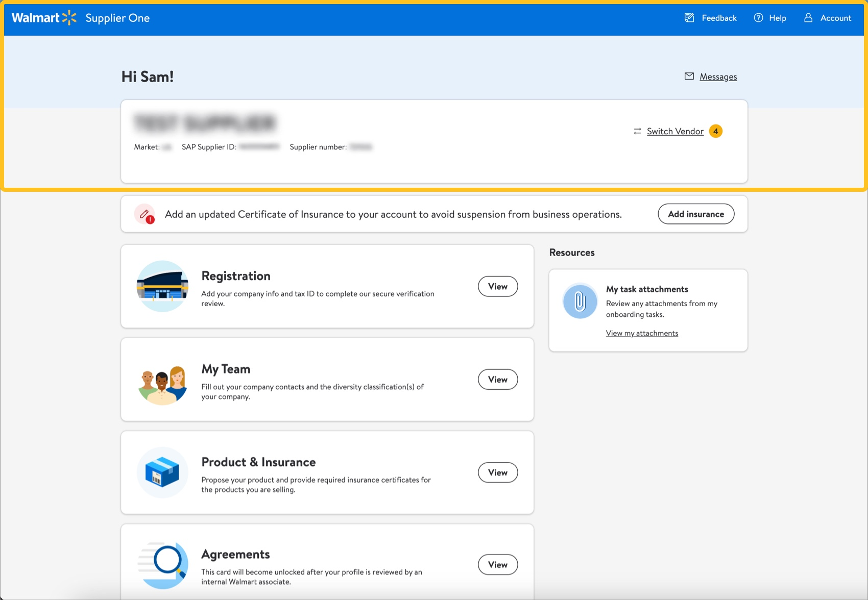Click the Agreements heading
This screenshot has height=600, width=868.
[235, 554]
